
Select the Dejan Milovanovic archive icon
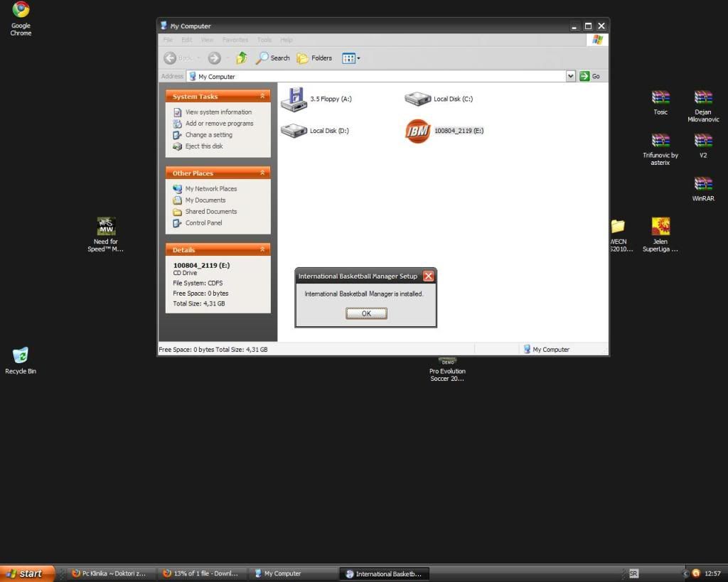pyautogui.click(x=703, y=97)
